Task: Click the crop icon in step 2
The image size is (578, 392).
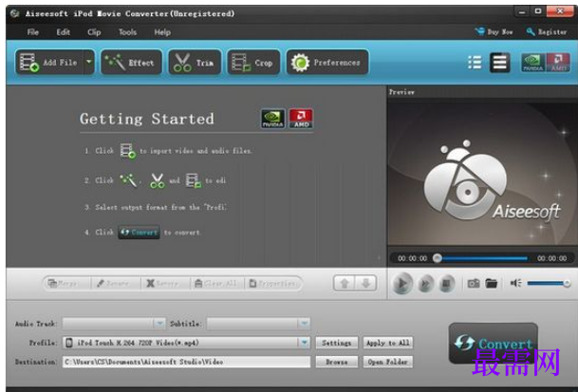Action: [x=194, y=180]
